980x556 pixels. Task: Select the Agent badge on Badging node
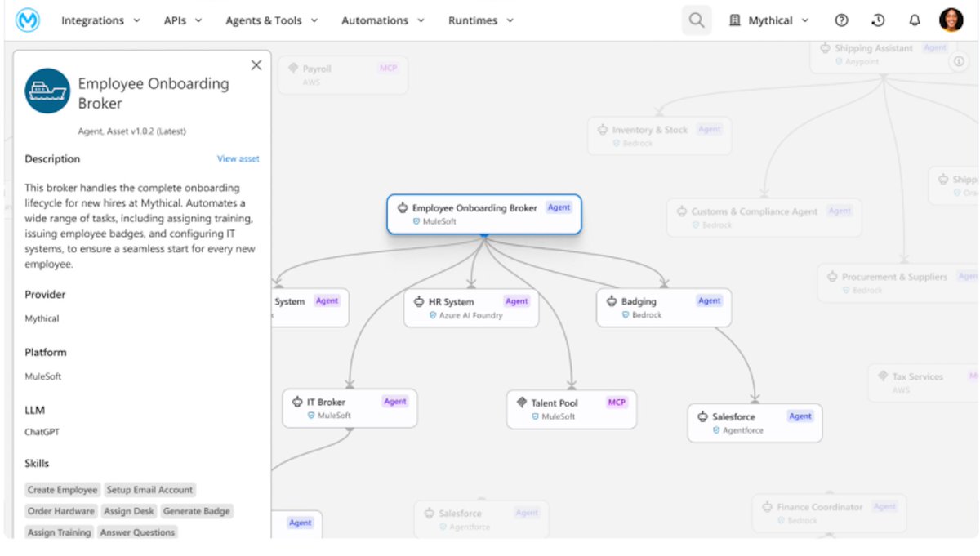[709, 301]
